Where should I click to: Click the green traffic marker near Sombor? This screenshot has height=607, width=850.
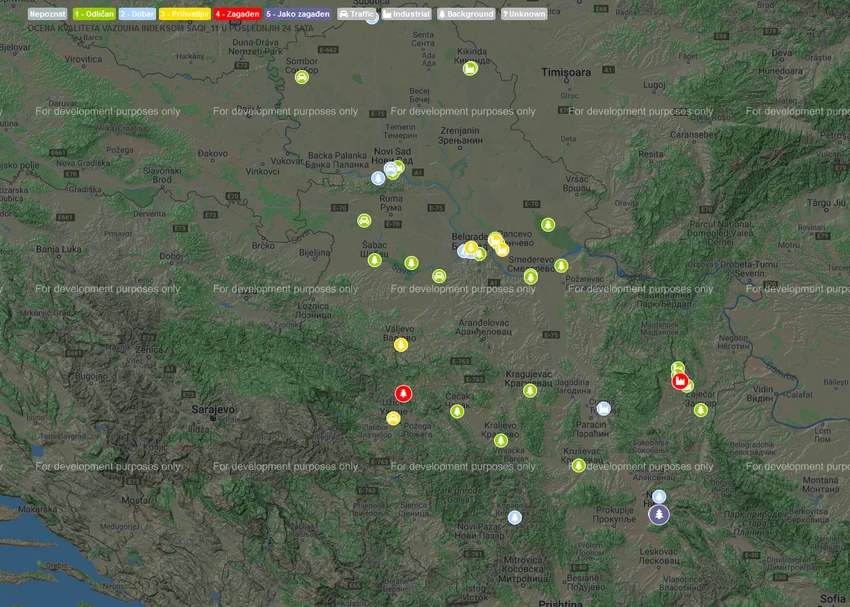[302, 77]
